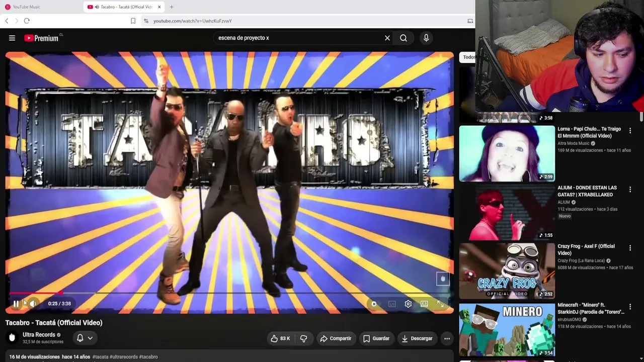The width and height of the screenshot is (644, 362).
Task: Pause the Tacatá video
Action: click(x=16, y=304)
